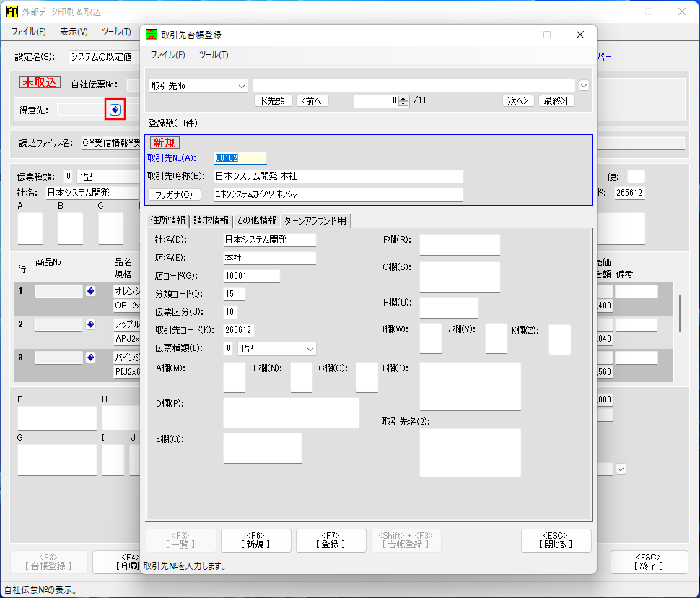
Task: Open ツール(T) menu in 取引先台帳登録 dialog
Action: 214,55
